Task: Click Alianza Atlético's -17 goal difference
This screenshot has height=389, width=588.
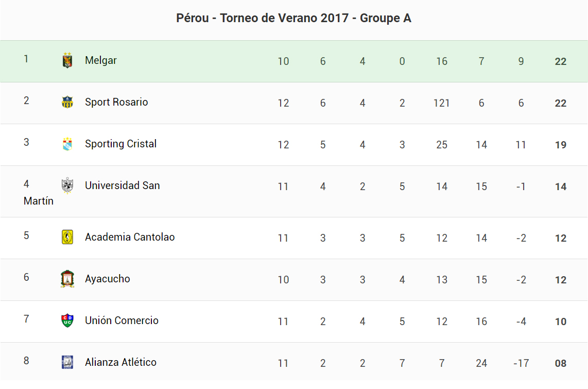Action: coord(521,363)
